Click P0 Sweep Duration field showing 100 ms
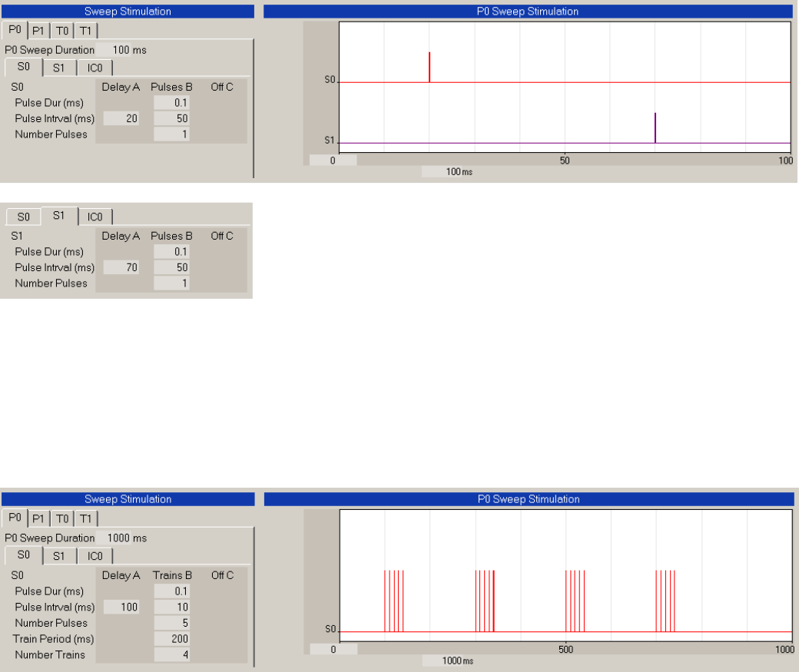 tap(121, 50)
